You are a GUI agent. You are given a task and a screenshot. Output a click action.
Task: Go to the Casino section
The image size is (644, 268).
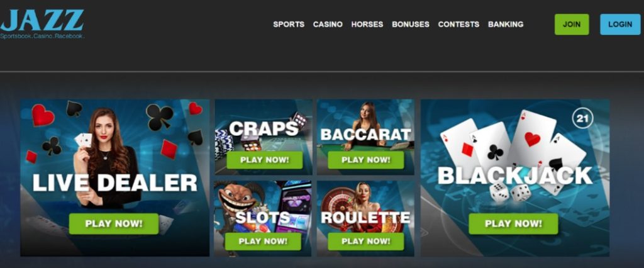click(x=328, y=25)
